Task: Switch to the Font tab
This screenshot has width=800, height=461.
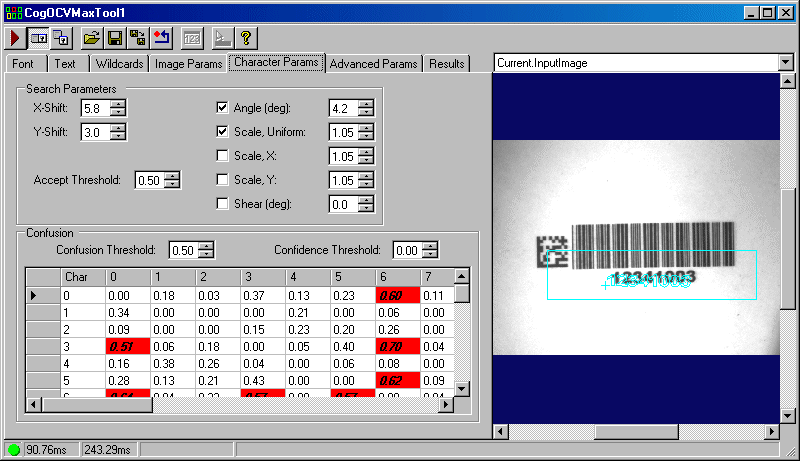Action: (23, 64)
